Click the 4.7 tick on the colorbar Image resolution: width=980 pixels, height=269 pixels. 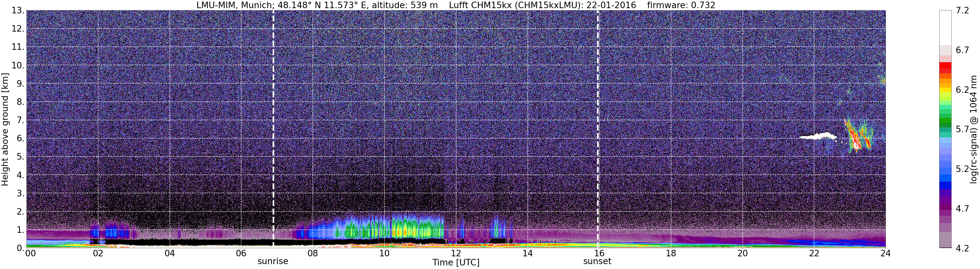coord(962,208)
